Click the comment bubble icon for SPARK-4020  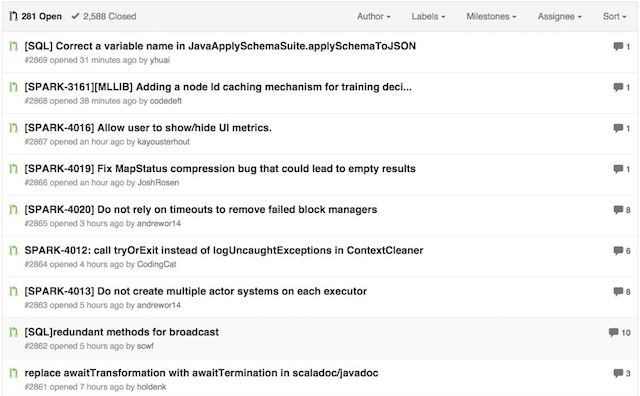618,210
